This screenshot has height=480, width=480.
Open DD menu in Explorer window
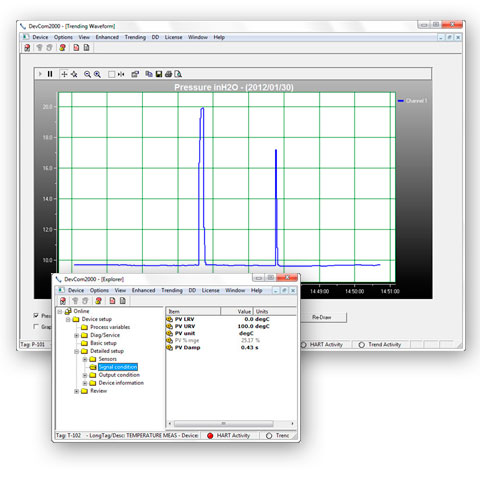click(192, 290)
